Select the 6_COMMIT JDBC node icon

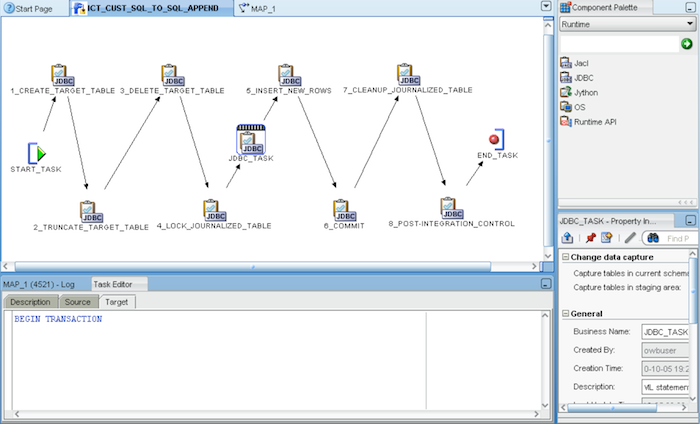coord(344,210)
